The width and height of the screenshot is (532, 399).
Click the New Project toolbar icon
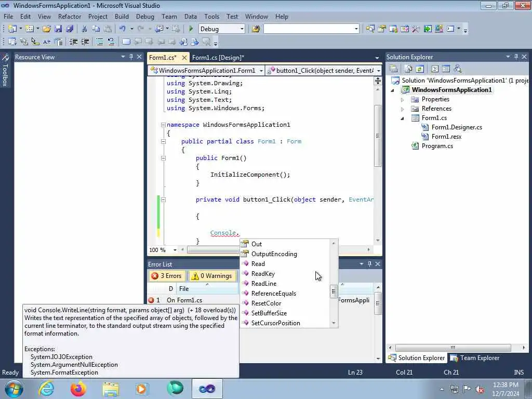(x=12, y=29)
